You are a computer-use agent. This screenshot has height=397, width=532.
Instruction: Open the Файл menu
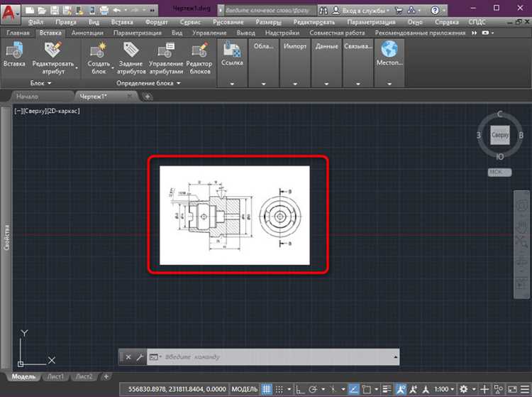point(35,22)
